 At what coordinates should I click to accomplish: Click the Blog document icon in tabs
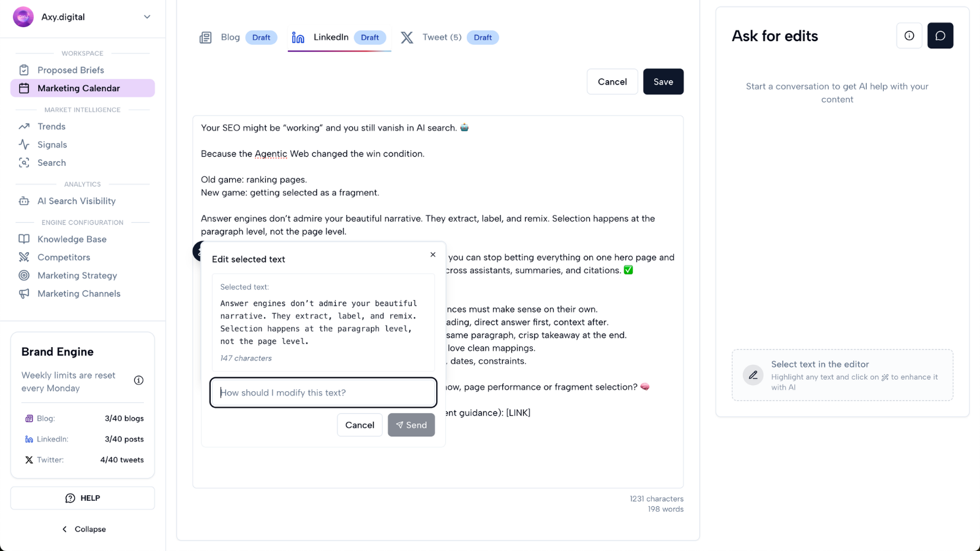206,38
